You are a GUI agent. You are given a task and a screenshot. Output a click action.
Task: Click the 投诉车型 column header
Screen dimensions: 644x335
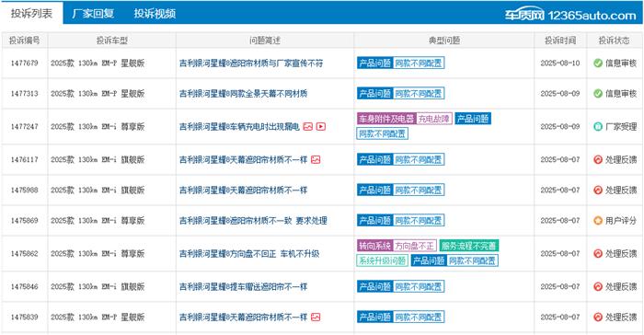pos(112,40)
